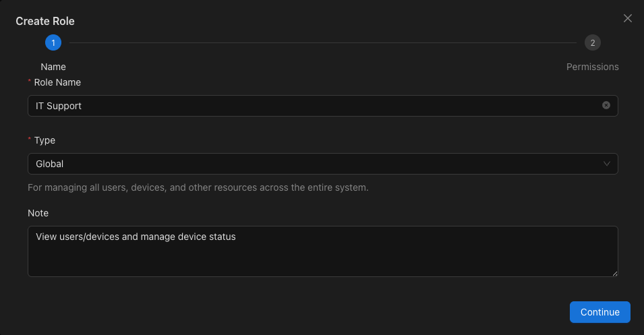The height and width of the screenshot is (335, 644).
Task: Click the Create Role dialog title
Action: [45, 22]
